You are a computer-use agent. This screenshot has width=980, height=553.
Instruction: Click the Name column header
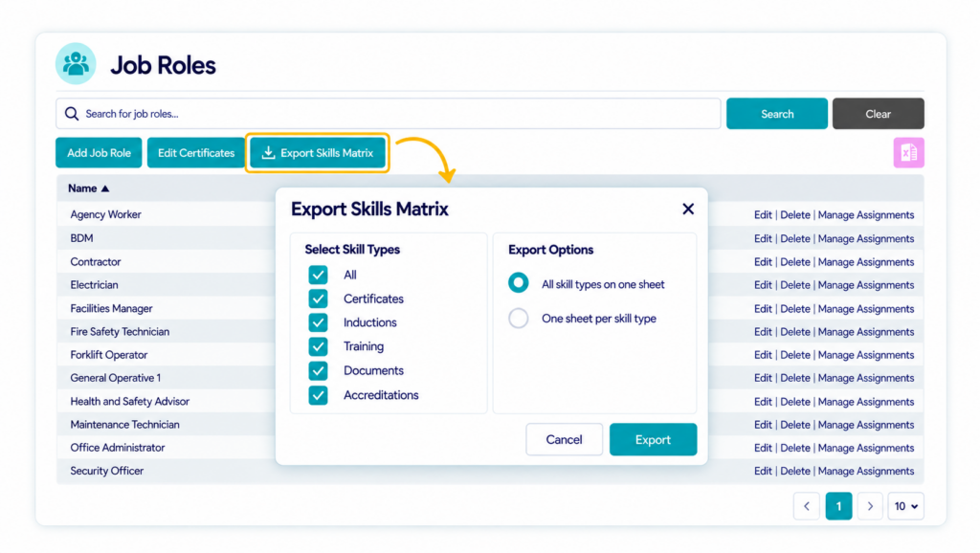tap(82, 188)
